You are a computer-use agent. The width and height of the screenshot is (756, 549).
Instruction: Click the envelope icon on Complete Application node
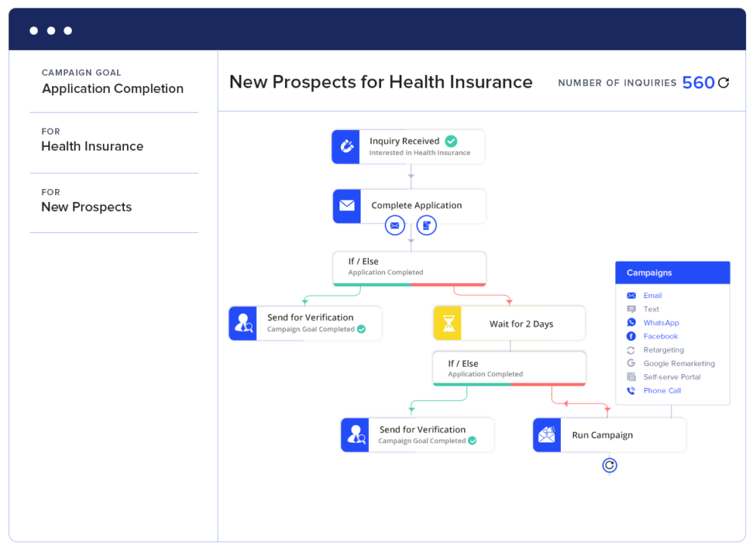(x=347, y=205)
